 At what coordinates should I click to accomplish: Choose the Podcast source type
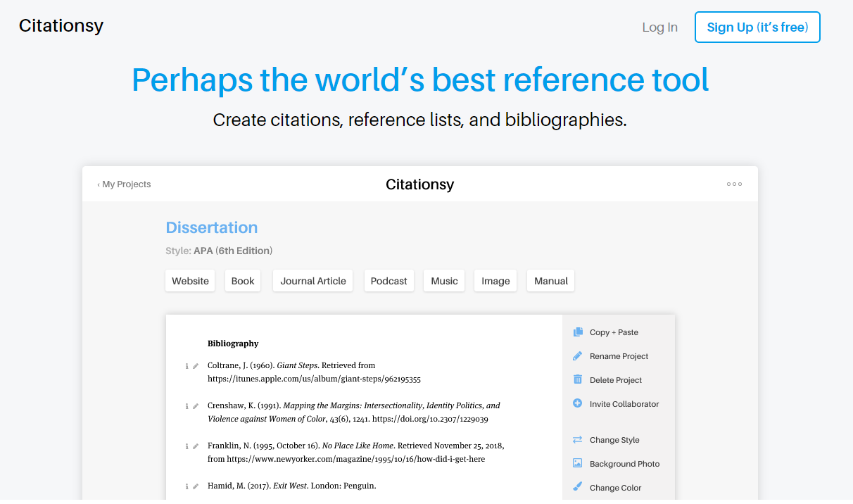pos(388,281)
